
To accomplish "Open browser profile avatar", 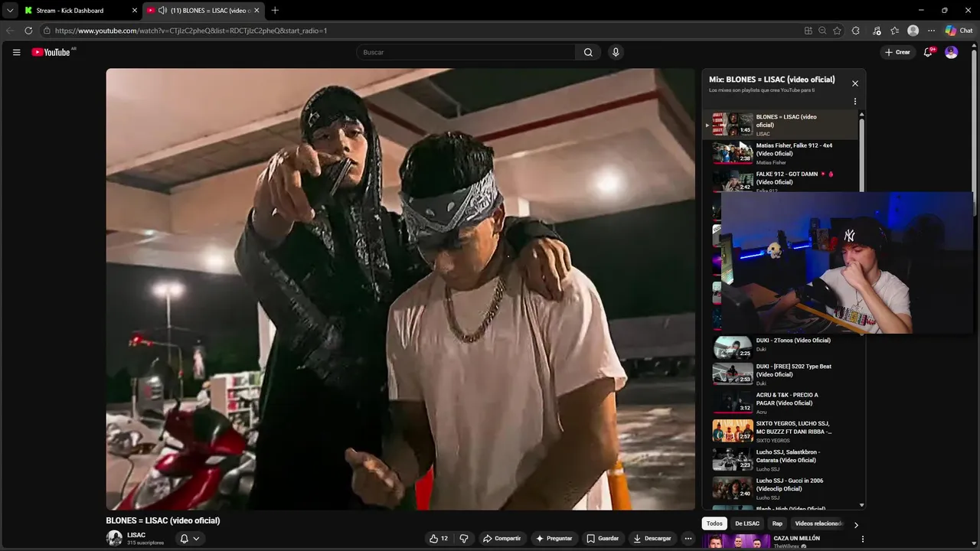I will (x=913, y=31).
